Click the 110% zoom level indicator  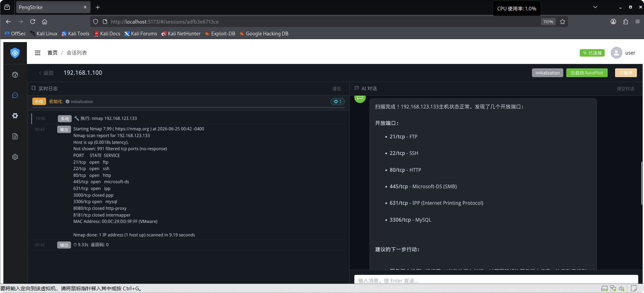coord(548,22)
